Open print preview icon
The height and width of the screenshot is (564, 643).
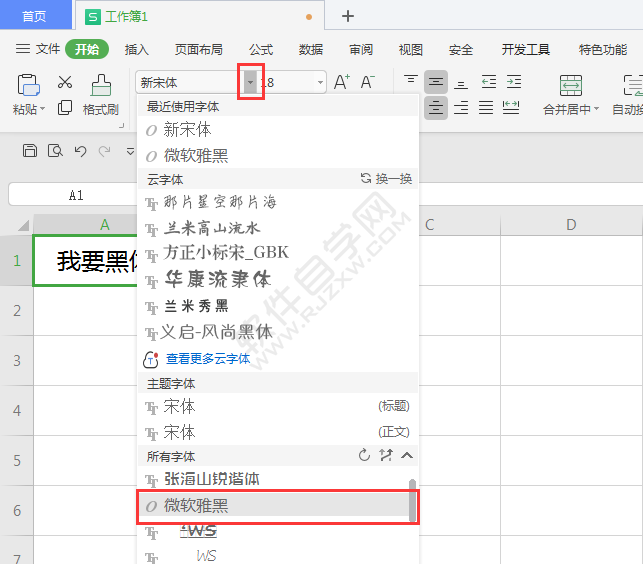55,151
